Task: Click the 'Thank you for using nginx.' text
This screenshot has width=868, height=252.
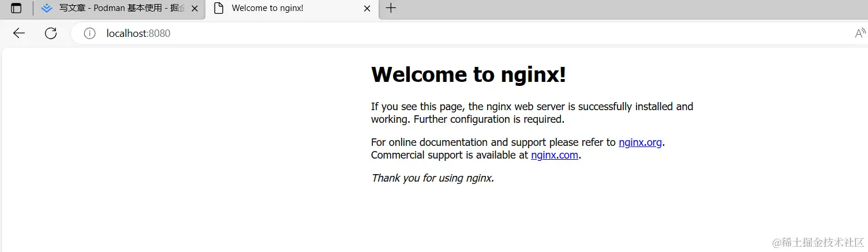Action: click(x=432, y=178)
